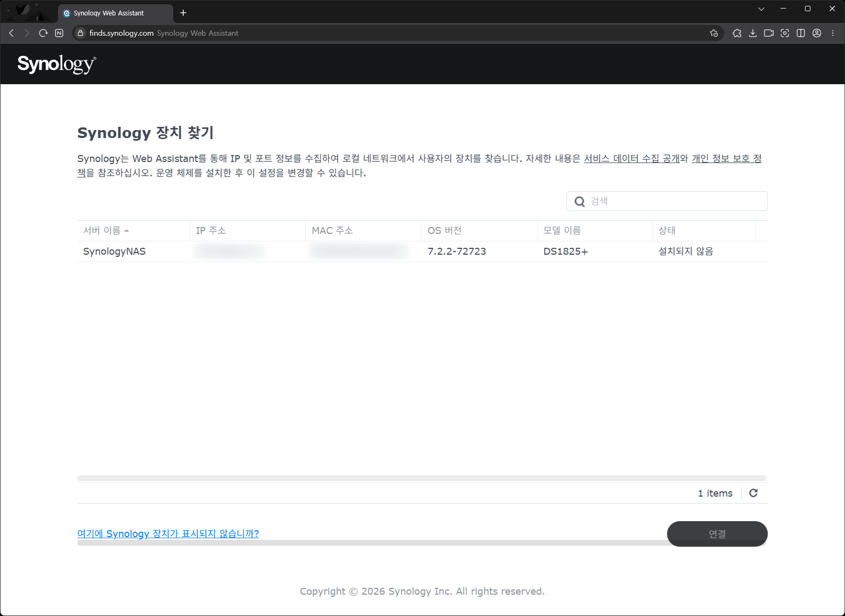Sort by 서버 이름 column header

133,231
